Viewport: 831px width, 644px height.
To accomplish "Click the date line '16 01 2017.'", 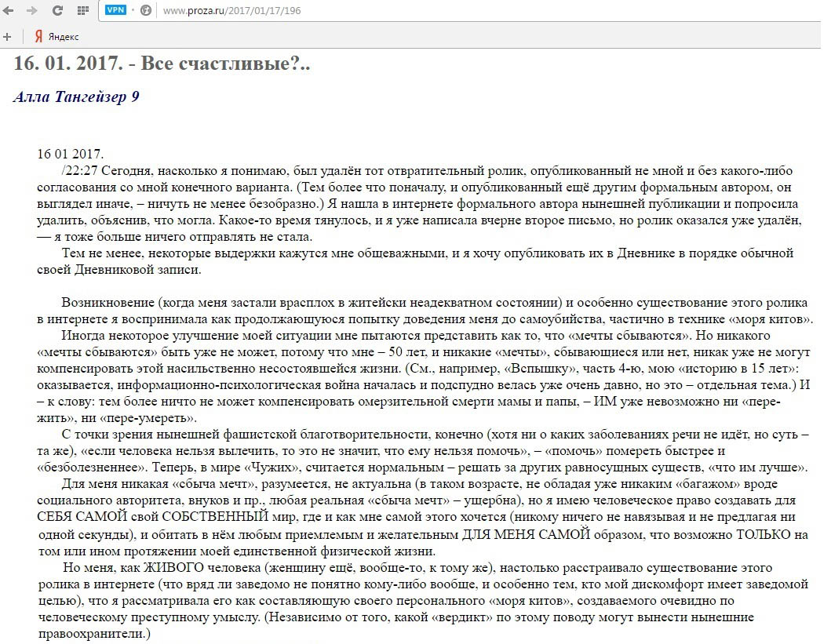I will [70, 154].
